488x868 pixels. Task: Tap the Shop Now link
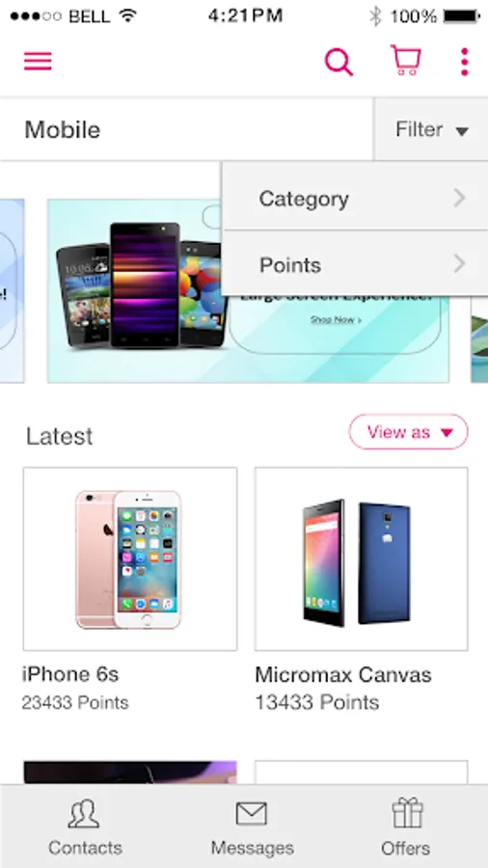[x=336, y=319]
